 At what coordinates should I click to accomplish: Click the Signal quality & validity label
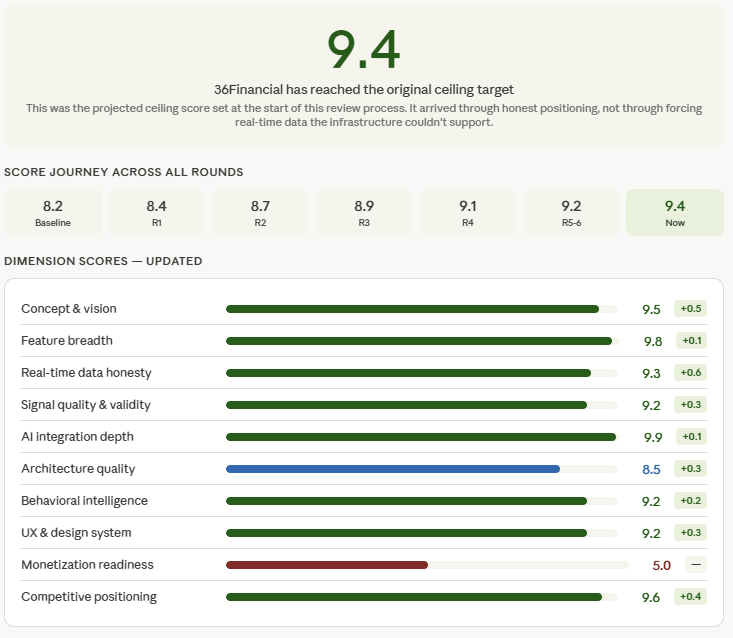point(86,405)
